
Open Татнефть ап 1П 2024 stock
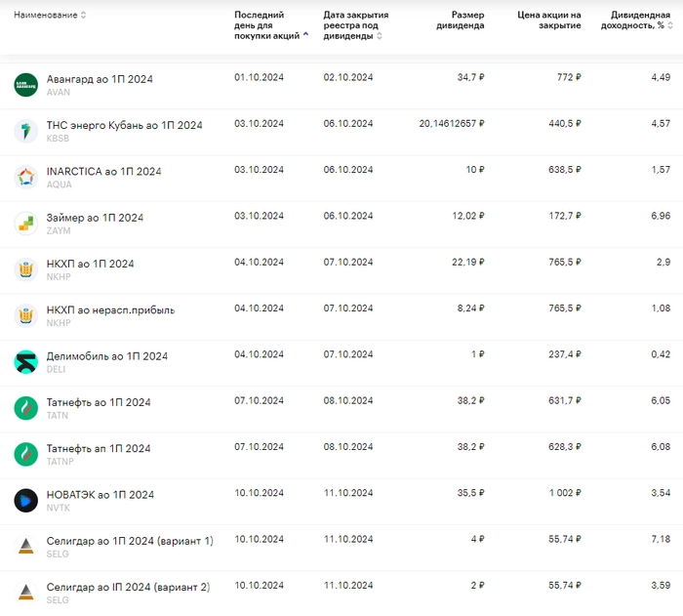click(99, 449)
